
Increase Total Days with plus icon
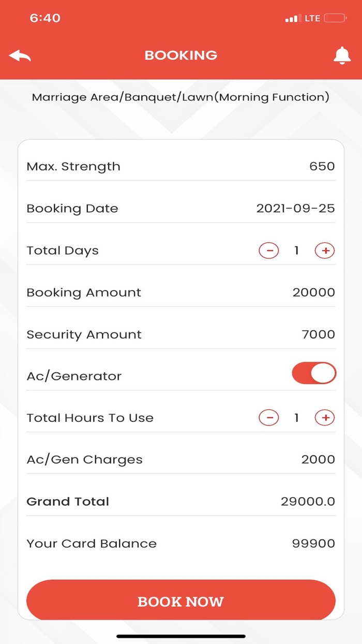click(325, 251)
